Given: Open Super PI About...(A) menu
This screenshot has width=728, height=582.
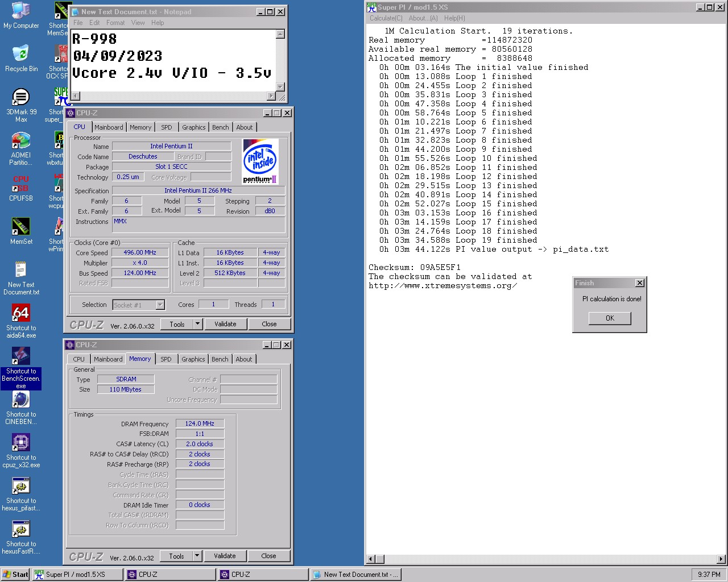Looking at the screenshot, I should pyautogui.click(x=423, y=18).
